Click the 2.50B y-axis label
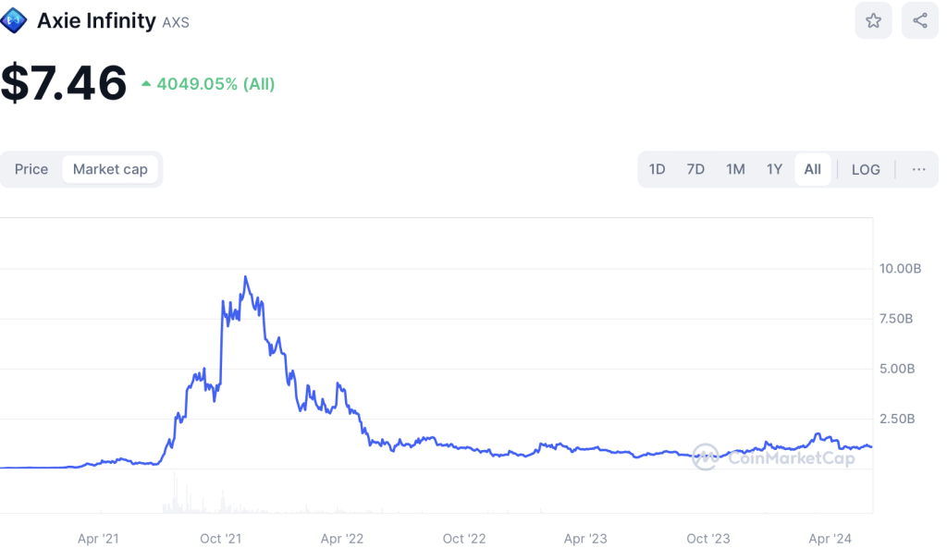The width and height of the screenshot is (947, 560). (897, 419)
